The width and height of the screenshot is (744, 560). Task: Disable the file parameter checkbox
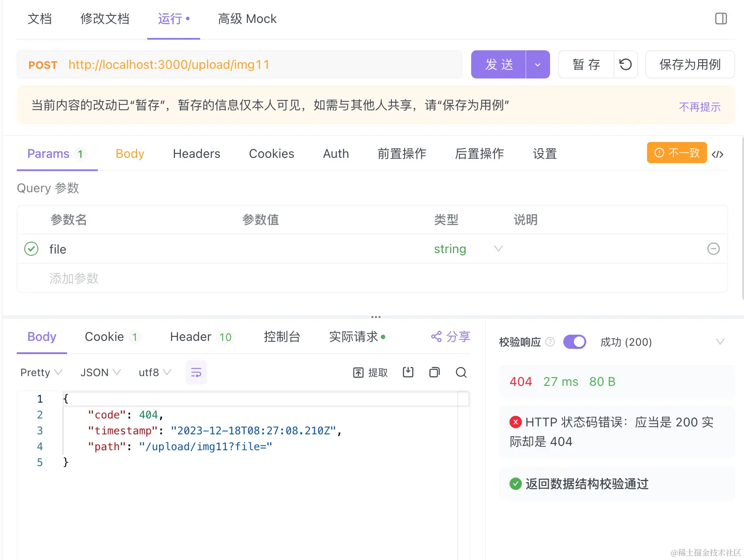coord(31,249)
